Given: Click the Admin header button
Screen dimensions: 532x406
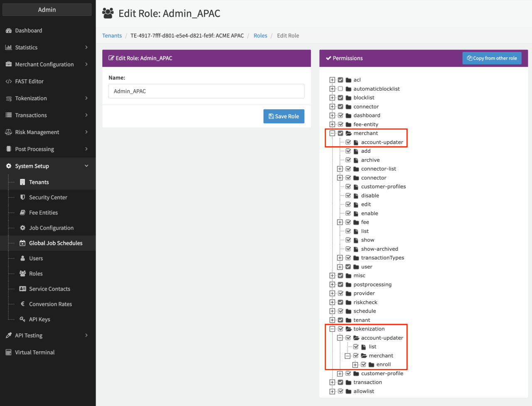Looking at the screenshot, I should pos(47,10).
